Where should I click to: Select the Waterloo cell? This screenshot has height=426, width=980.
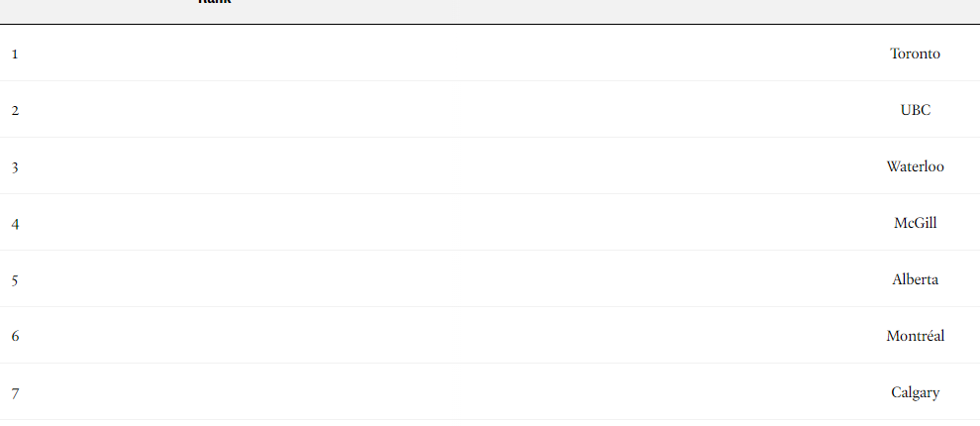click(915, 166)
